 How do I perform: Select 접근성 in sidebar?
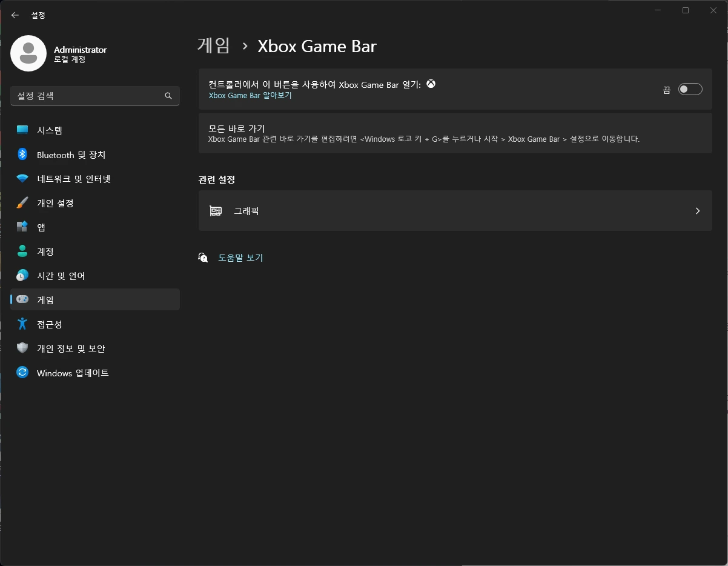tap(95, 324)
